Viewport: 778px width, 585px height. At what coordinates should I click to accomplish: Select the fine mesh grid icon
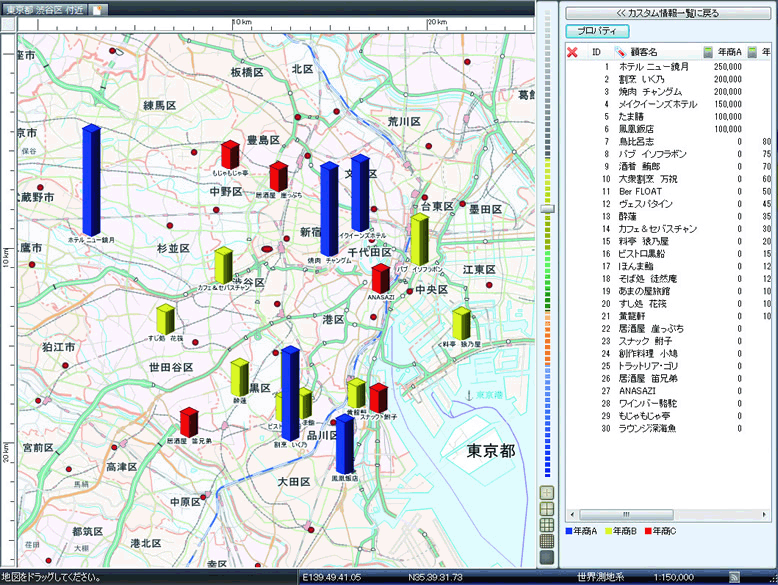547,540
